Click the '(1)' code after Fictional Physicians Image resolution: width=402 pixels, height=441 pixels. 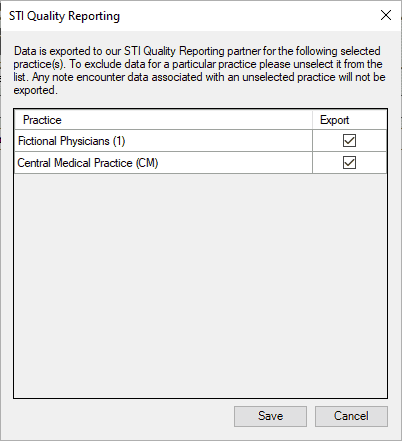(119, 141)
